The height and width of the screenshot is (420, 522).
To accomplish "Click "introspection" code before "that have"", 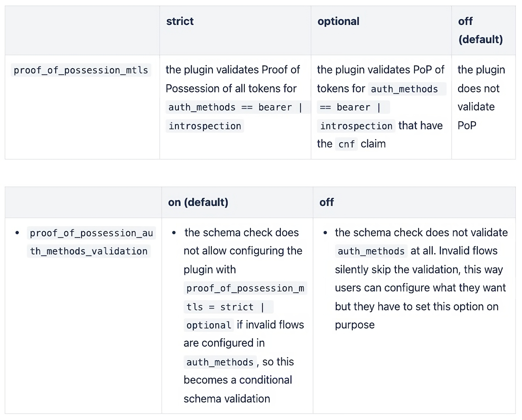I will [356, 126].
